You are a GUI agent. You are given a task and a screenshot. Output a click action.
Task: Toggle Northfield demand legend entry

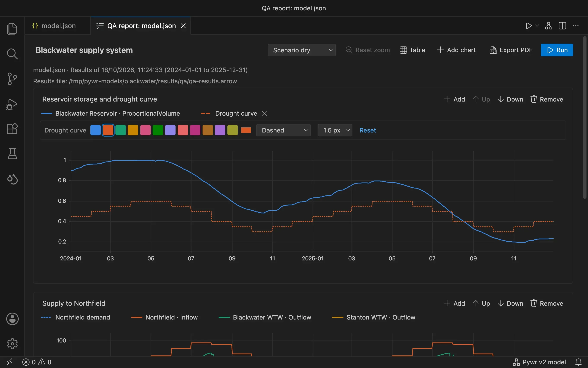[76, 317]
